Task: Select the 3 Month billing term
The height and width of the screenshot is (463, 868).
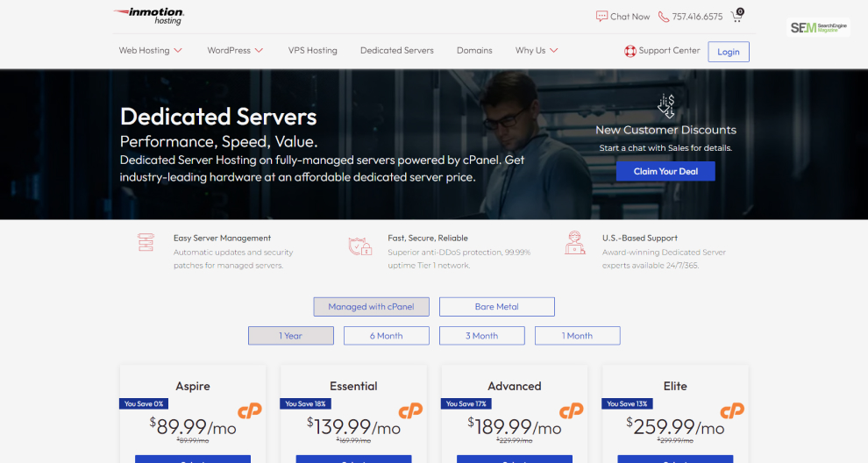Action: point(481,336)
